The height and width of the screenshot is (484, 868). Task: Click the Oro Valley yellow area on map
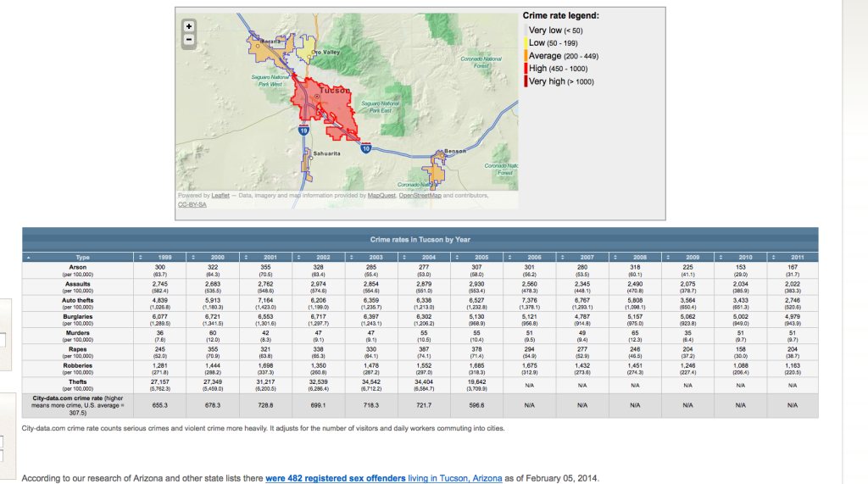pos(306,48)
